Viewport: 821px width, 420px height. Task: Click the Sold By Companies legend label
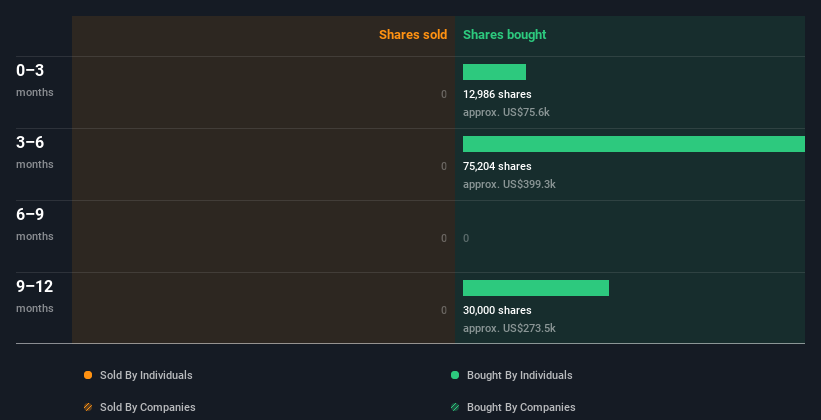(148, 407)
